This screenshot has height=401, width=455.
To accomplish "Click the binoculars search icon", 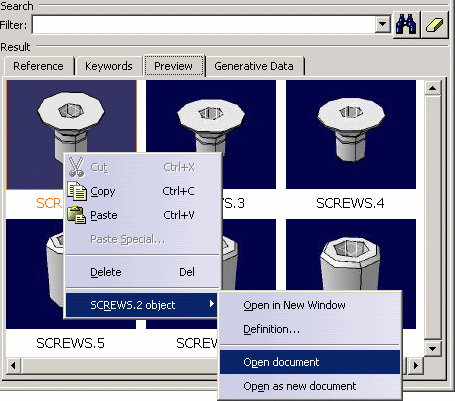I will tap(406, 24).
